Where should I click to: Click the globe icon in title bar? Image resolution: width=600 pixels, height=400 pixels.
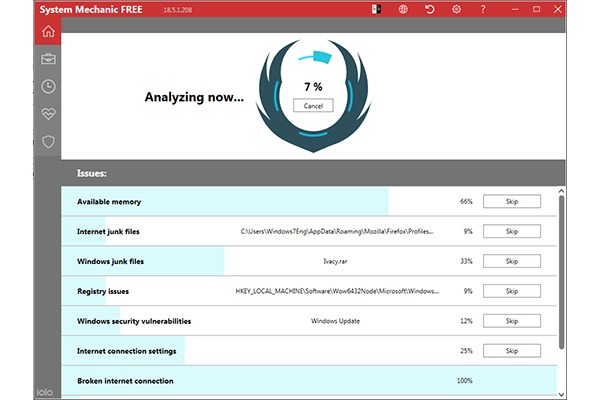403,9
